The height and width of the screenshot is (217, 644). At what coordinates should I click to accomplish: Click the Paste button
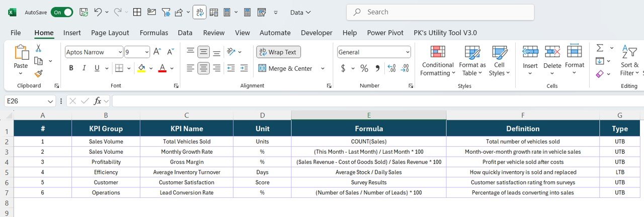21,57
